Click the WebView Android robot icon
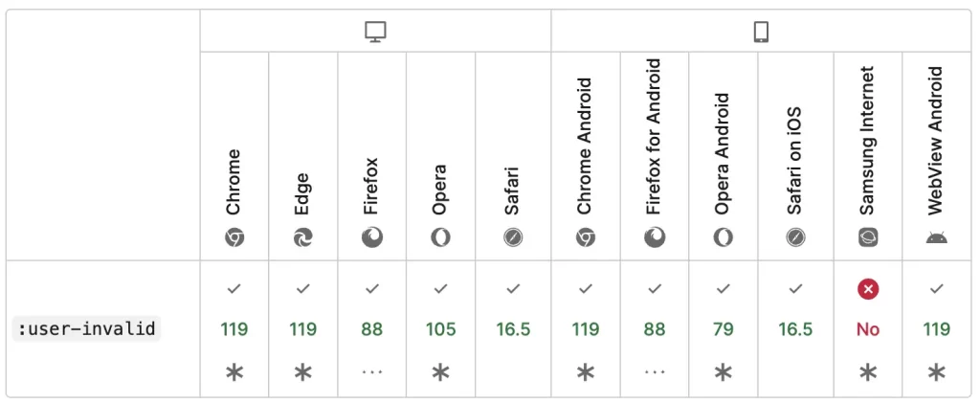 point(937,237)
